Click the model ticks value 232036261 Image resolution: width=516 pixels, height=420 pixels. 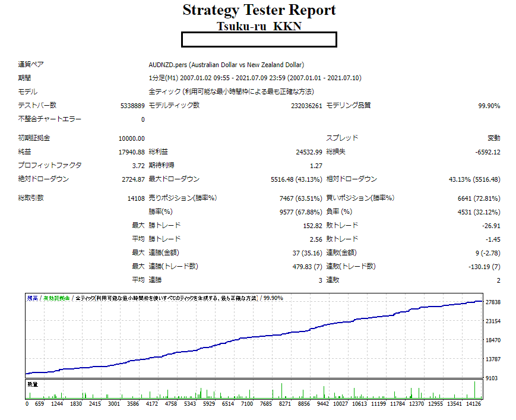pos(306,106)
